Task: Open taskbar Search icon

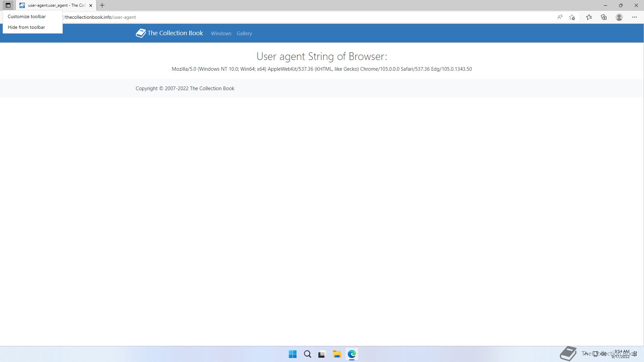Action: tap(307, 354)
